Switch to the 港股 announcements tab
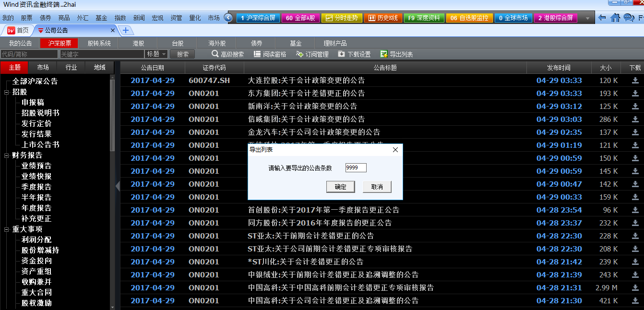The image size is (644, 310). (138, 43)
